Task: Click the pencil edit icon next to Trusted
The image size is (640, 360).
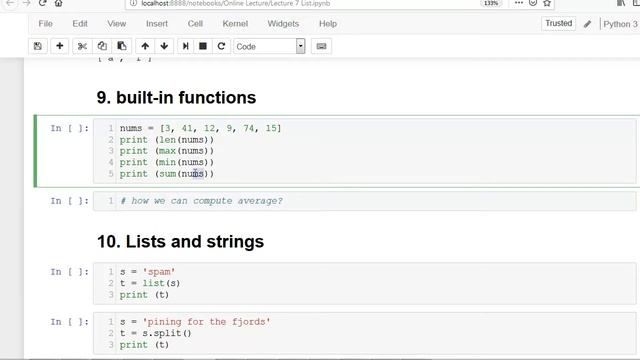Action: point(587,24)
